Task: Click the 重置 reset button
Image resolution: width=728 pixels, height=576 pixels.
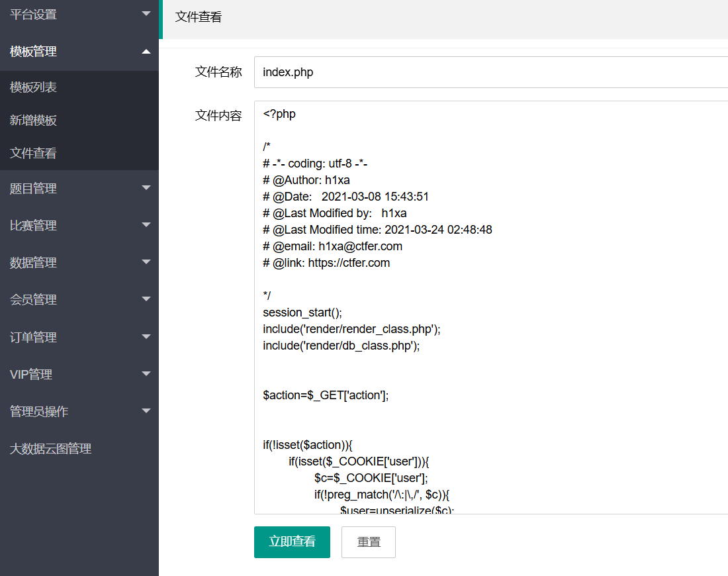Action: click(369, 542)
